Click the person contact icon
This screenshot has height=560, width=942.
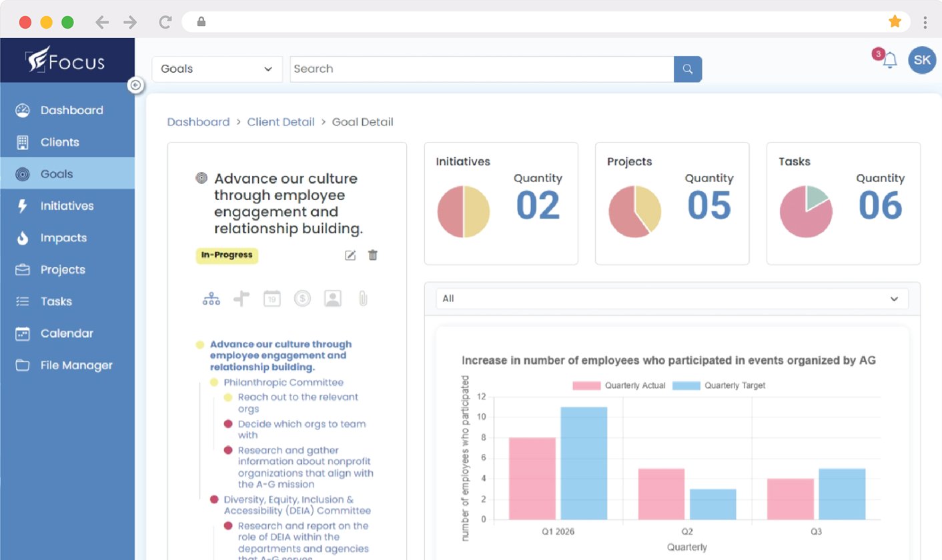tap(333, 299)
